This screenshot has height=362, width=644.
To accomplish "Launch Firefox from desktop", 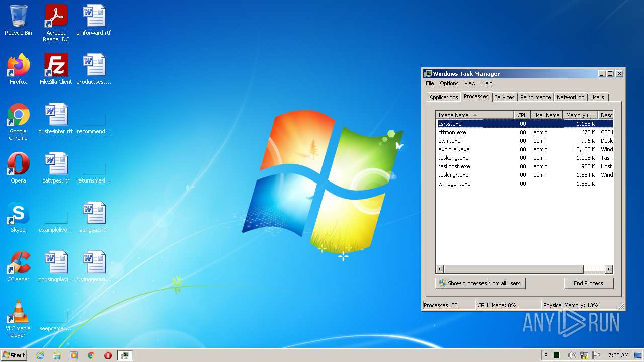I will tap(18, 69).
